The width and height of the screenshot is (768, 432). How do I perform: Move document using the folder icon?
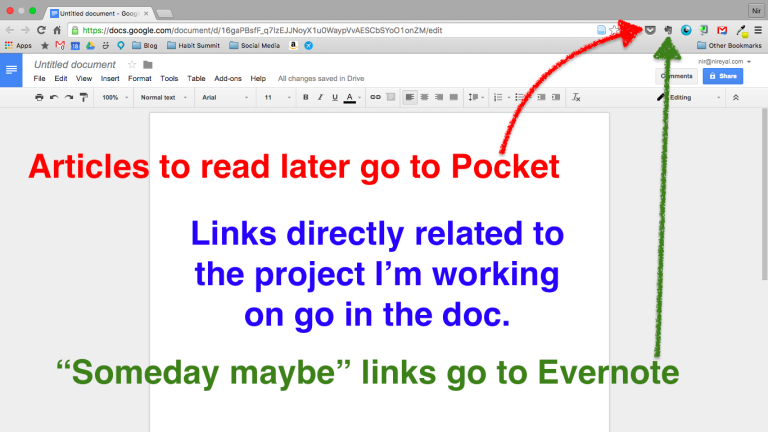[x=148, y=65]
